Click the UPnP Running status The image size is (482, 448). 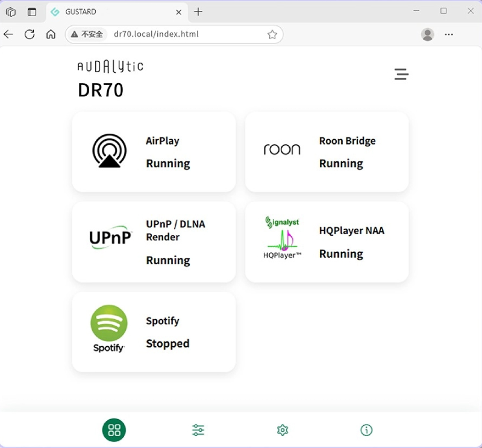pyautogui.click(x=168, y=260)
